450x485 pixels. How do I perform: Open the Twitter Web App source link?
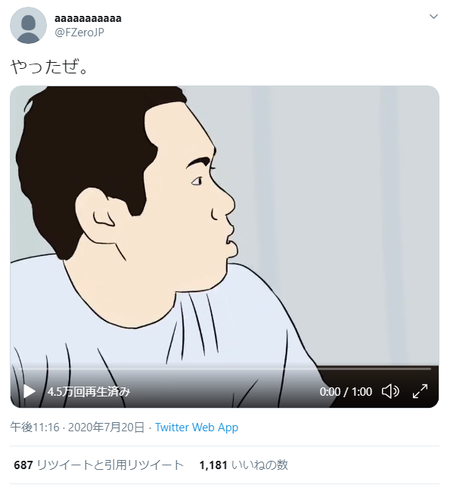197,427
